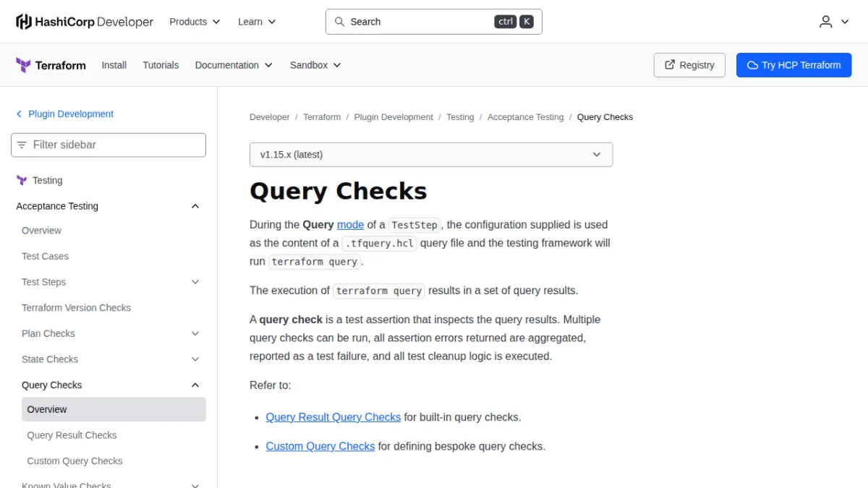Select Custom Query Checks in sidebar

click(75, 461)
